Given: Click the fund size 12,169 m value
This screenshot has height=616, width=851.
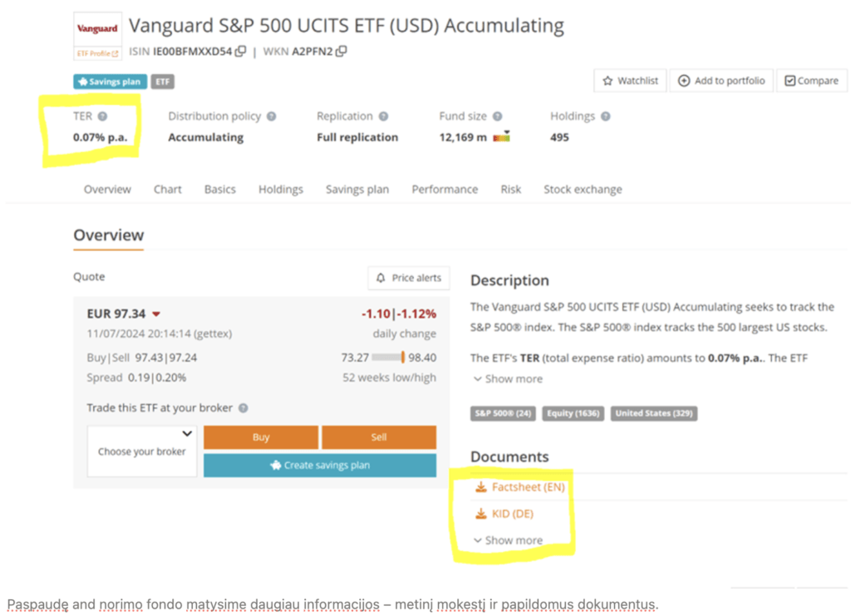Looking at the screenshot, I should tap(463, 137).
